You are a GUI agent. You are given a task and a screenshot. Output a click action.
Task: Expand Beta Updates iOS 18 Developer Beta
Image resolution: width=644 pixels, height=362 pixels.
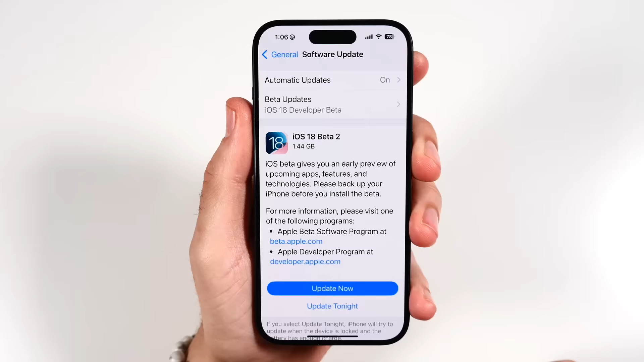pos(332,104)
